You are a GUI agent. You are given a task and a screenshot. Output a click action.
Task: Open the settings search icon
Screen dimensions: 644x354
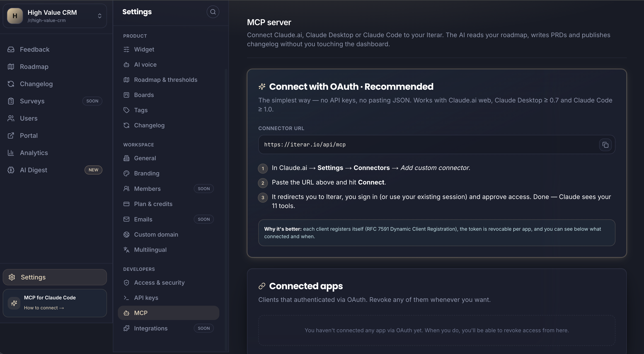pos(213,12)
